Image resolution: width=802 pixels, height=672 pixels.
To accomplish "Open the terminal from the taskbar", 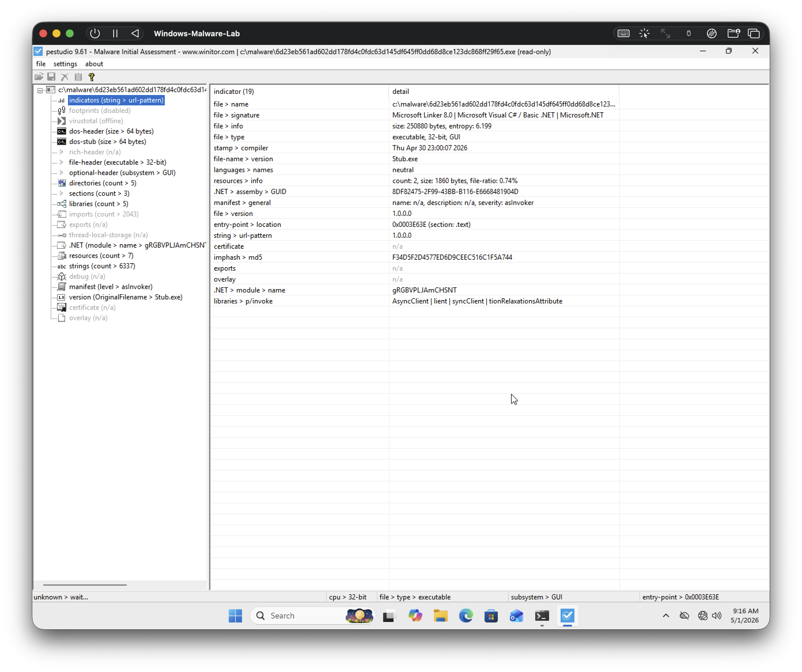I will [542, 616].
